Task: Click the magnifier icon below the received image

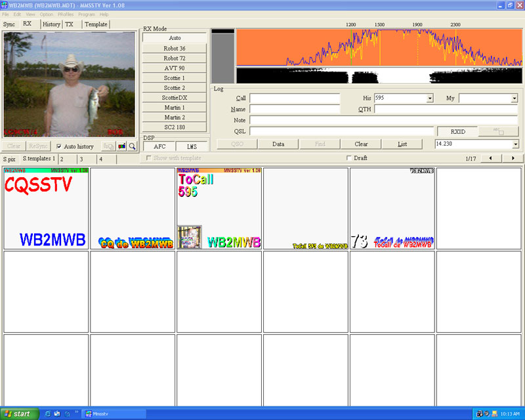Action: (132, 146)
